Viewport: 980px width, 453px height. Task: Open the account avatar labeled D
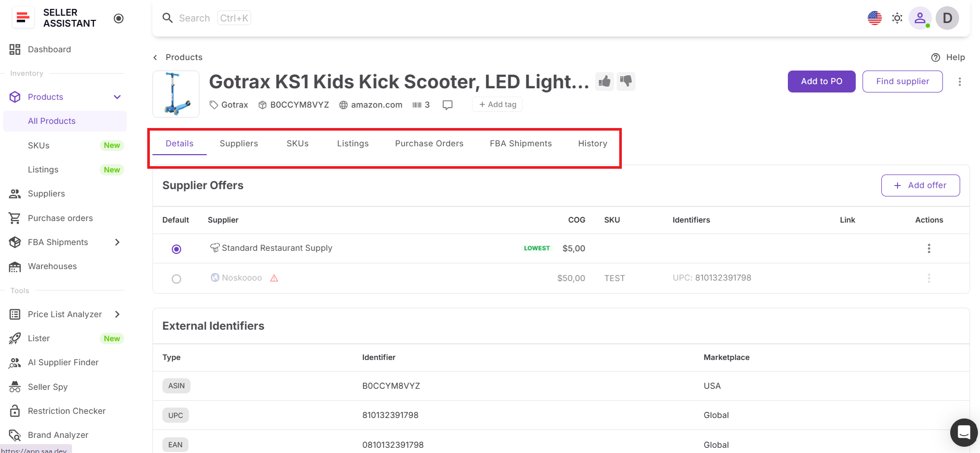click(x=947, y=18)
